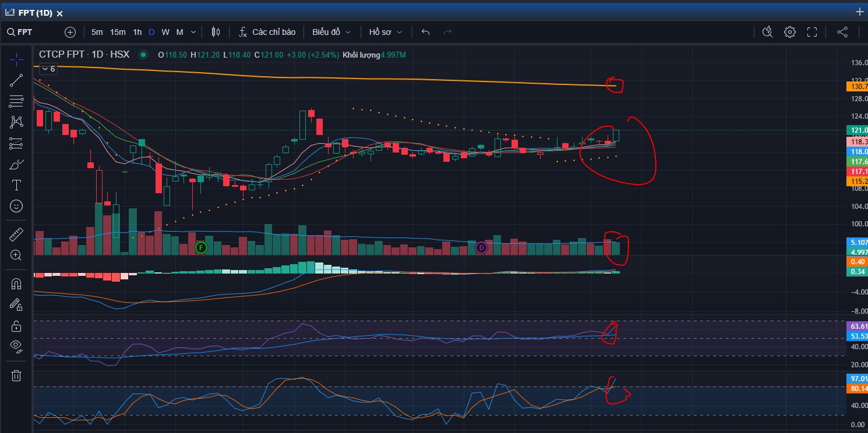Image resolution: width=868 pixels, height=433 pixels.
Task: Activate the zoom in tool
Action: pos(16,255)
